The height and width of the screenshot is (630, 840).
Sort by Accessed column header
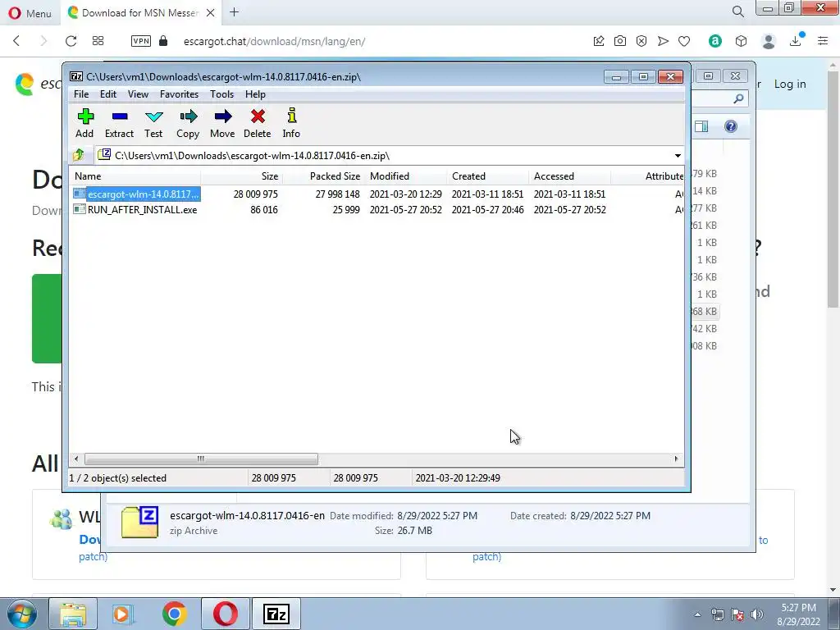pos(569,176)
